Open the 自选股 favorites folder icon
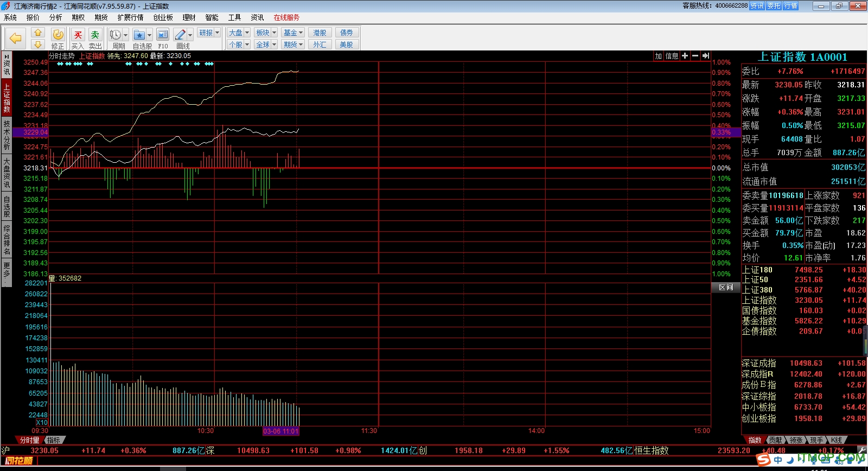The width and height of the screenshot is (868, 471). (x=139, y=36)
